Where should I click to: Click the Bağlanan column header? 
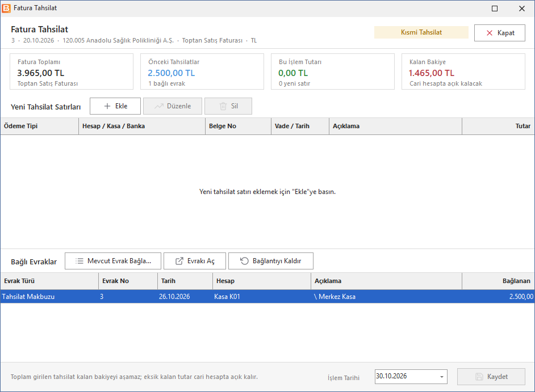coord(498,281)
